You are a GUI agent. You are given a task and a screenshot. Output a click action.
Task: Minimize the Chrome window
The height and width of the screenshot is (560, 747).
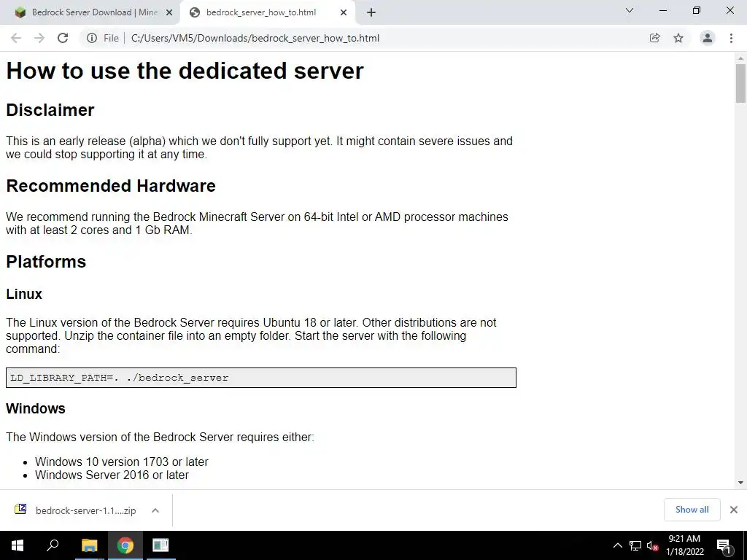point(662,10)
